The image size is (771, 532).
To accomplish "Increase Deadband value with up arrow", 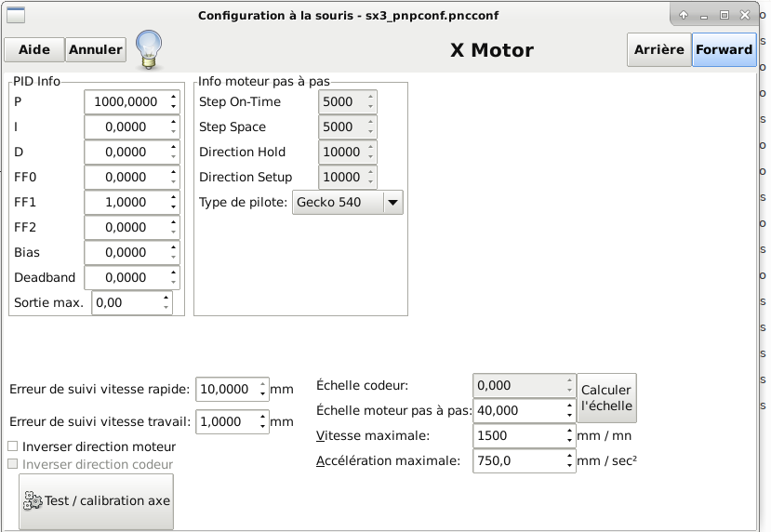I will pos(174,273).
